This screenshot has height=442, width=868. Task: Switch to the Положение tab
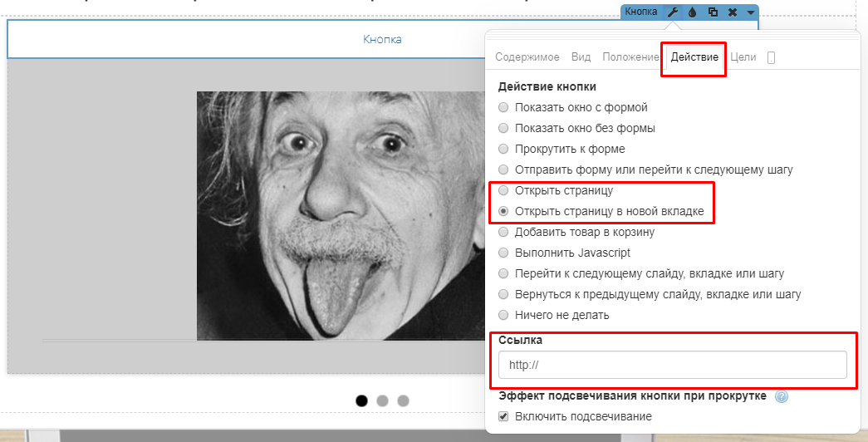(x=630, y=57)
